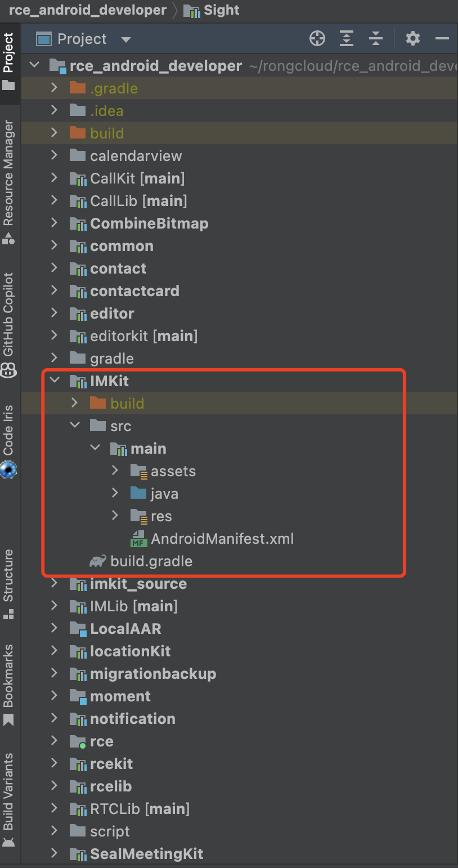This screenshot has width=458, height=868.
Task: Click Sight in the breadcrumb bar
Action: (221, 10)
